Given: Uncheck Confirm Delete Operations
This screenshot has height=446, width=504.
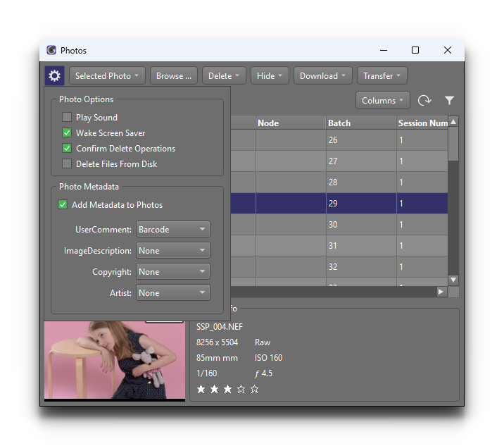Looking at the screenshot, I should [x=67, y=148].
